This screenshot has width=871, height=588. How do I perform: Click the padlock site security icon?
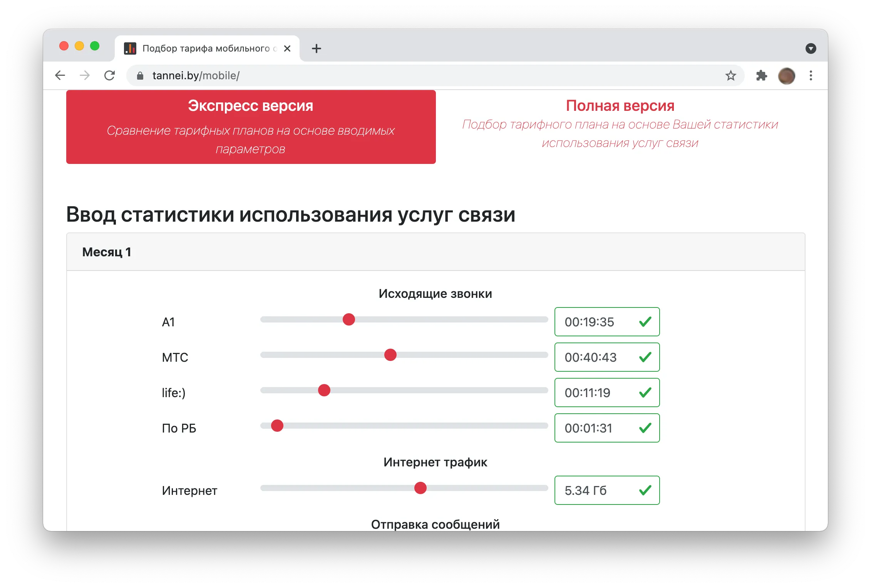pos(140,76)
